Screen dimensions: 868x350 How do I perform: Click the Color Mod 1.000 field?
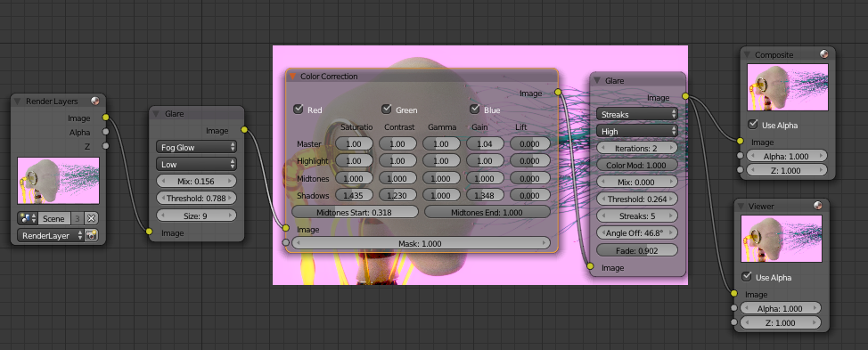(636, 166)
